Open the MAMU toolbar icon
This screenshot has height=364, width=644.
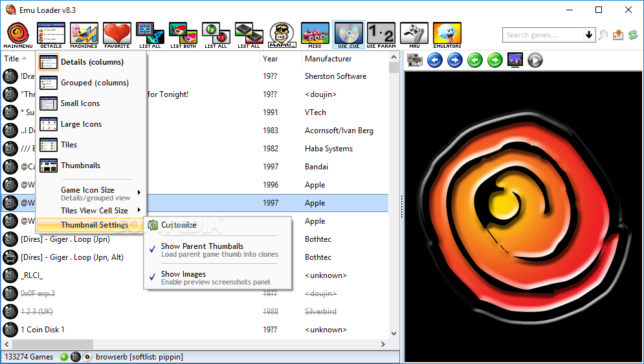pos(282,36)
